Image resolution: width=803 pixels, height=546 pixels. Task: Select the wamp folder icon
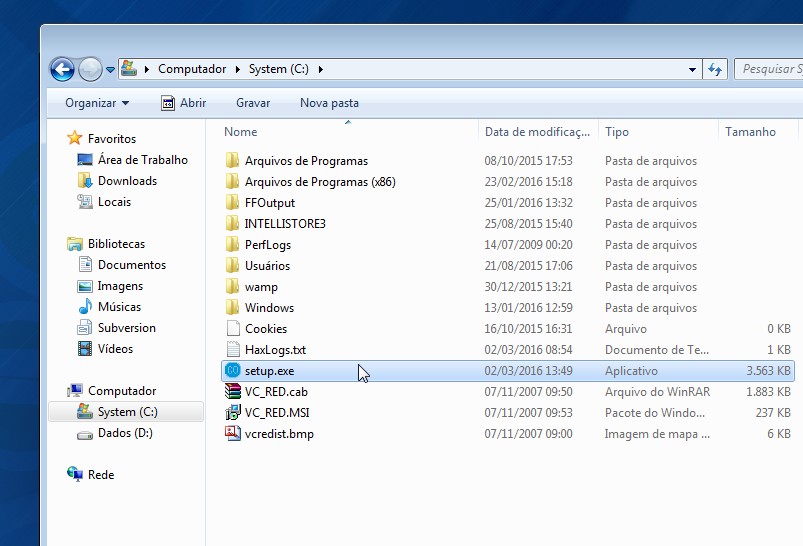(233, 286)
